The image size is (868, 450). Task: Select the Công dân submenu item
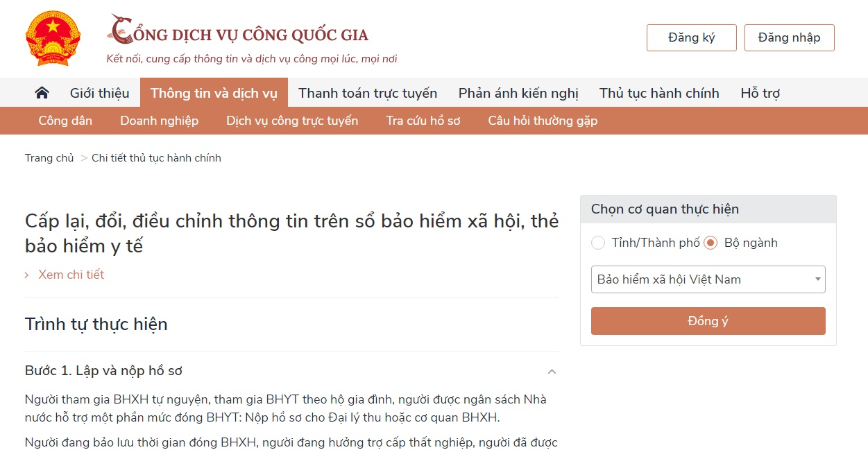click(x=65, y=120)
